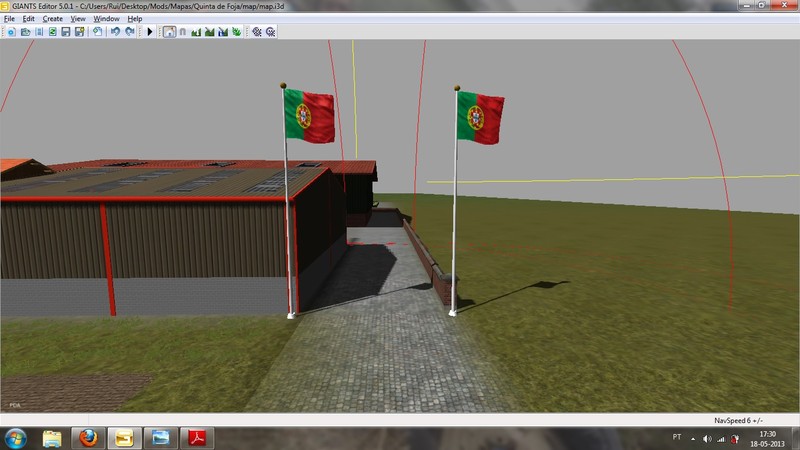Click the red security alert tray icon
Screen dimensions: 800x450
(x=735, y=439)
